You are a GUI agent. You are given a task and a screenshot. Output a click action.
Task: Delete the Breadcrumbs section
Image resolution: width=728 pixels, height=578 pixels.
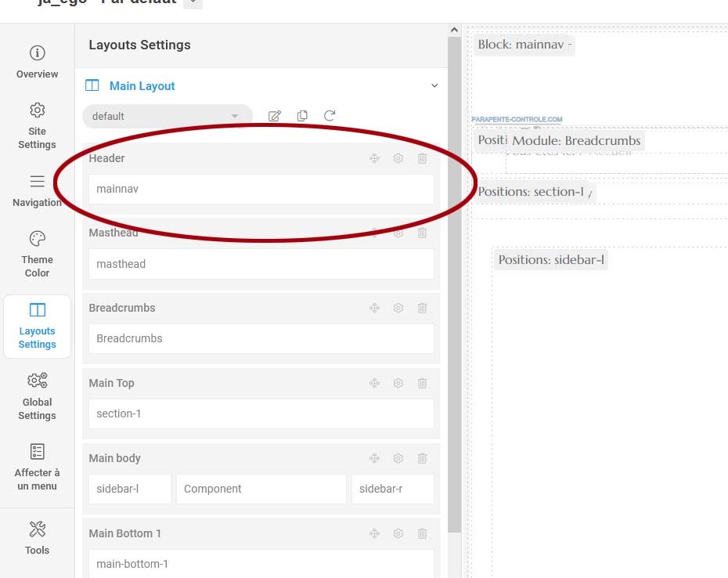pyautogui.click(x=422, y=308)
